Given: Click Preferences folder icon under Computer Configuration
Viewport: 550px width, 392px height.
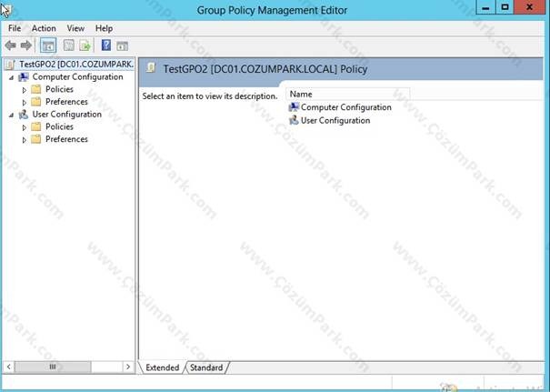Looking at the screenshot, I should pos(36,102).
